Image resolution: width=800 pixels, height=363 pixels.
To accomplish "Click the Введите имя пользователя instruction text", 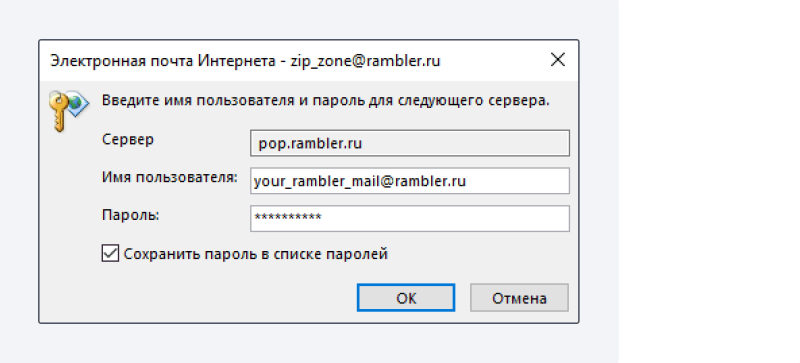I will coord(326,100).
